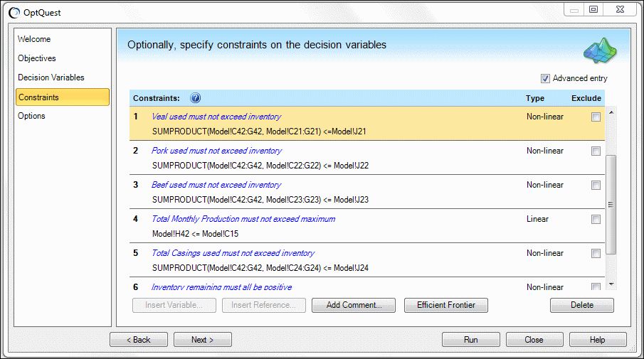Exclude the Beef inventory constraint
This screenshot has height=359, width=644.
pyautogui.click(x=596, y=185)
